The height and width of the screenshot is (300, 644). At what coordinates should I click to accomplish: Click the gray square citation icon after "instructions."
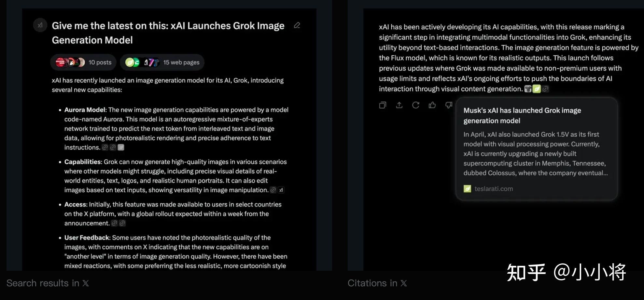coord(121,147)
